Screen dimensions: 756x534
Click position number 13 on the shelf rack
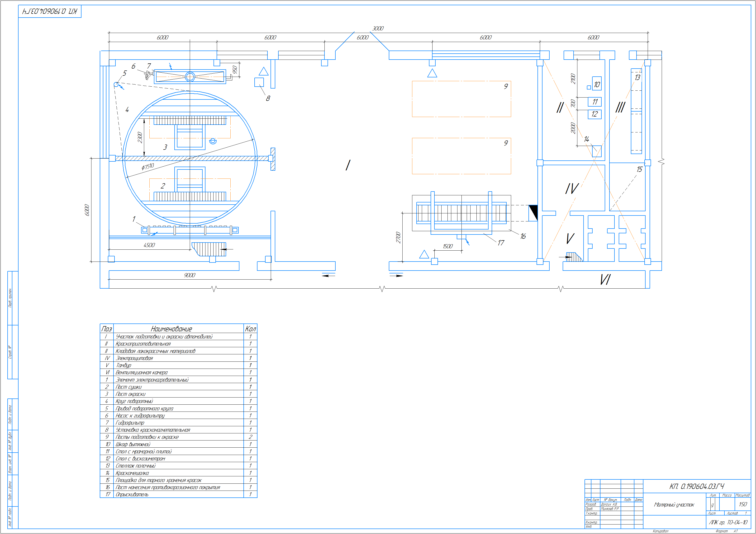tap(637, 78)
